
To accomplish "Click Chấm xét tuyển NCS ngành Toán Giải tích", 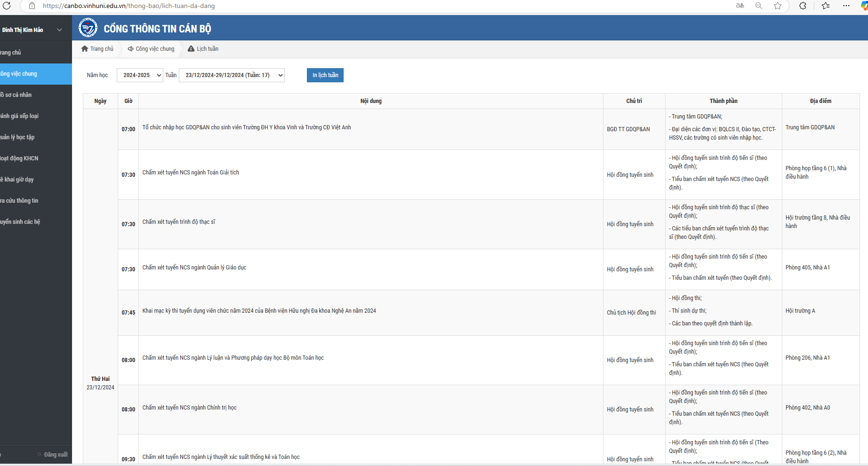I will tap(191, 173).
